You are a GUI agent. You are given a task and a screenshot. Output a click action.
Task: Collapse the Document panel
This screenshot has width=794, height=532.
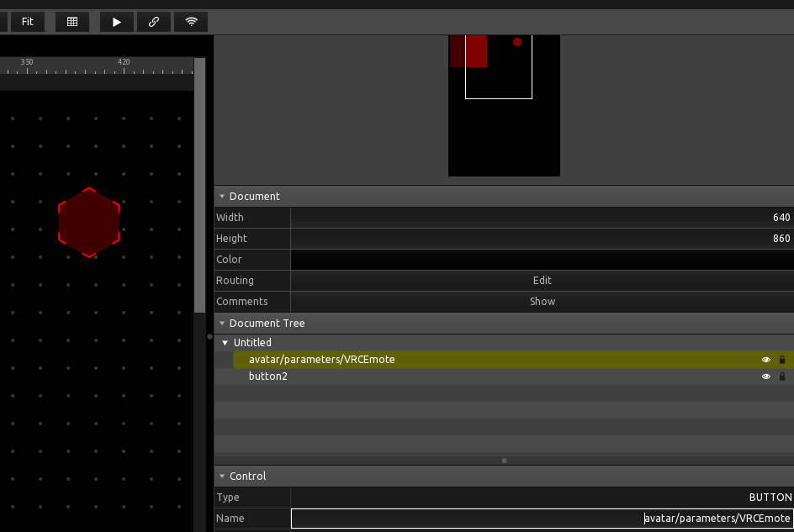coord(221,196)
